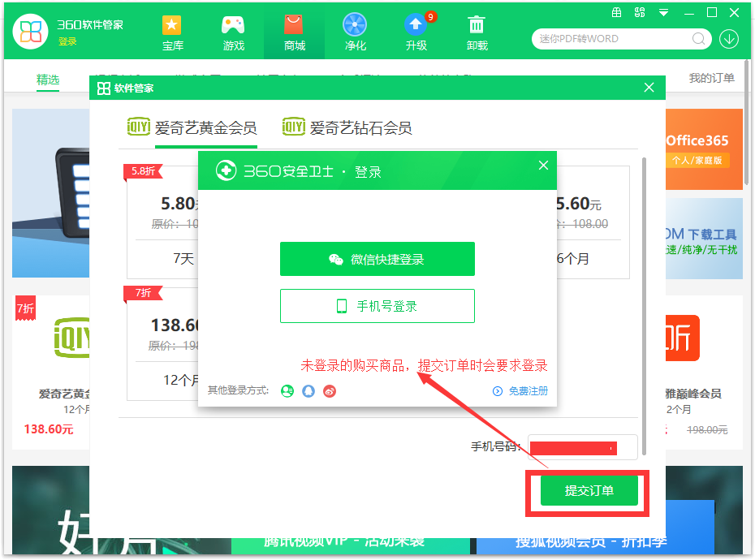
Task: Open the IDM 下载工具 banner
Action: coord(704,239)
